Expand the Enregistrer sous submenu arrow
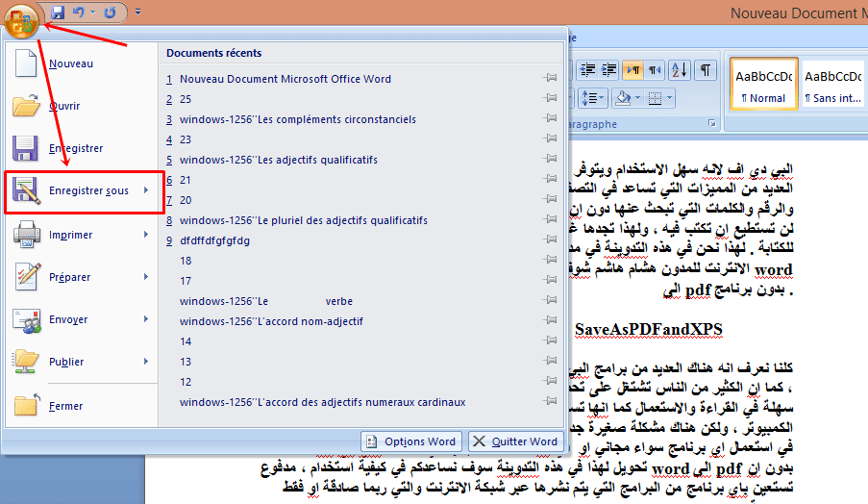Viewport: 868px width, 504px height. (146, 190)
